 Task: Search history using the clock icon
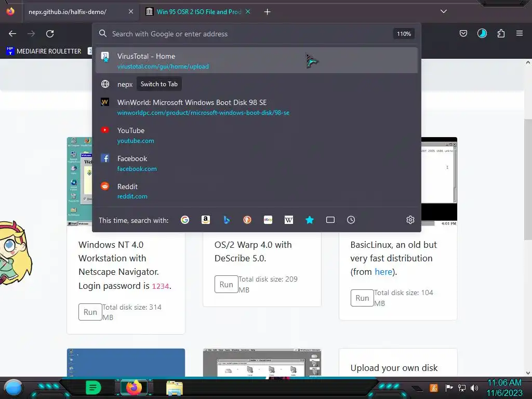(x=351, y=220)
